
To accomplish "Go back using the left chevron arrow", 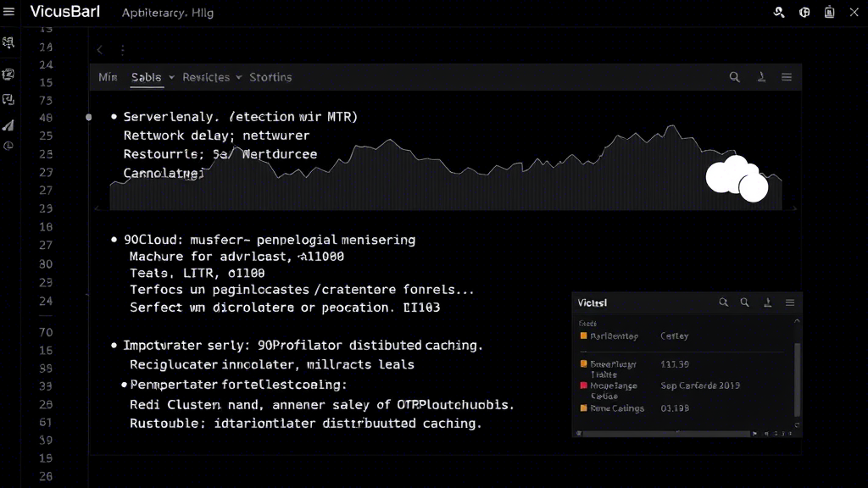I will (x=100, y=50).
